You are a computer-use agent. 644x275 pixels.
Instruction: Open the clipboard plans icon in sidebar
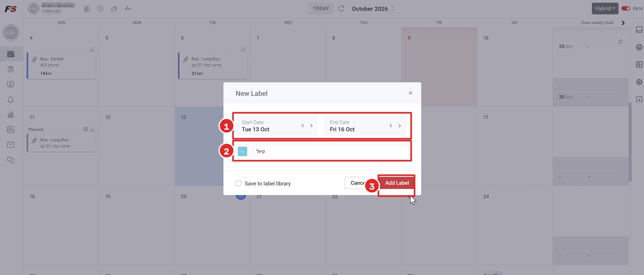click(11, 69)
